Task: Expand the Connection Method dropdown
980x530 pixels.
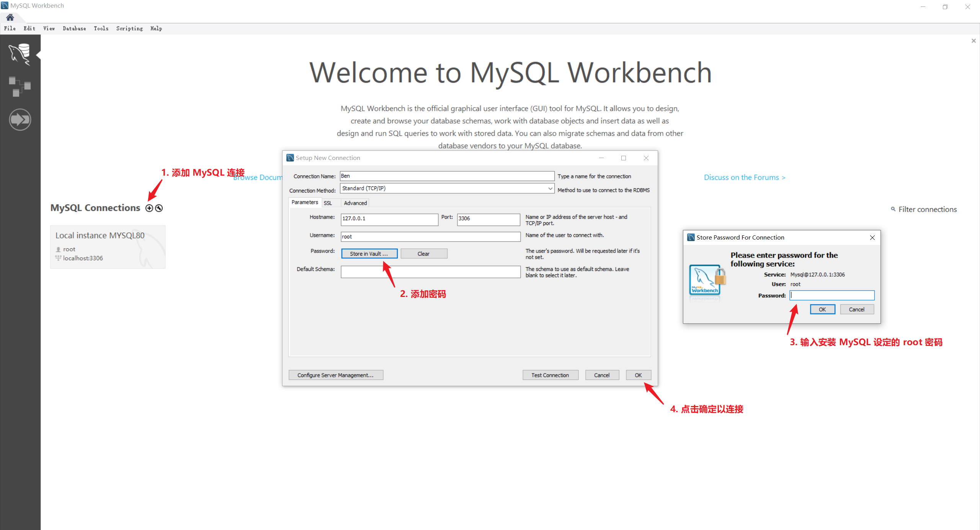Action: (x=550, y=188)
